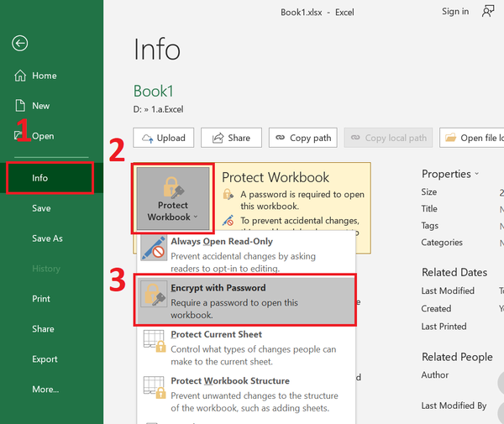Click the Categories property label
This screenshot has width=504, height=424.
(x=442, y=243)
